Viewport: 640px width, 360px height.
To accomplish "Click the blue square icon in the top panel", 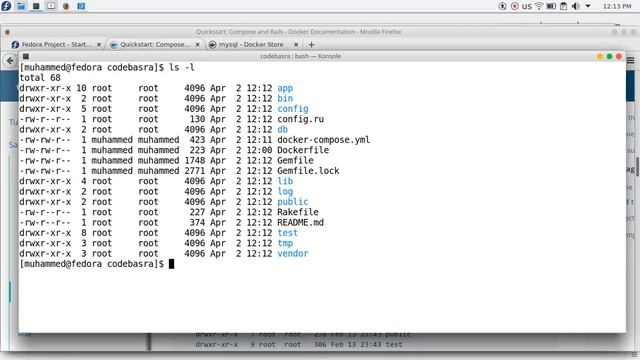I will tap(81, 6).
